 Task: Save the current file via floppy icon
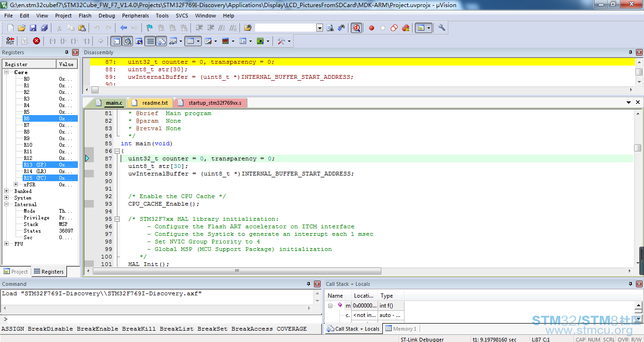coord(33,28)
